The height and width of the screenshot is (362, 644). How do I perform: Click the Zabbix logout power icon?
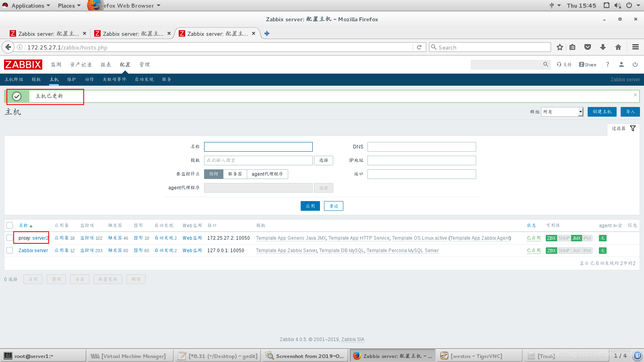tap(635, 64)
